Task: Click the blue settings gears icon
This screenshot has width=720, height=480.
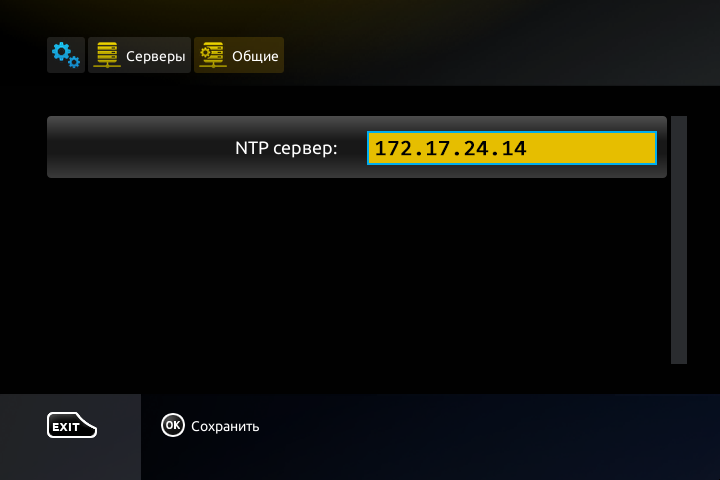Action: 66,55
